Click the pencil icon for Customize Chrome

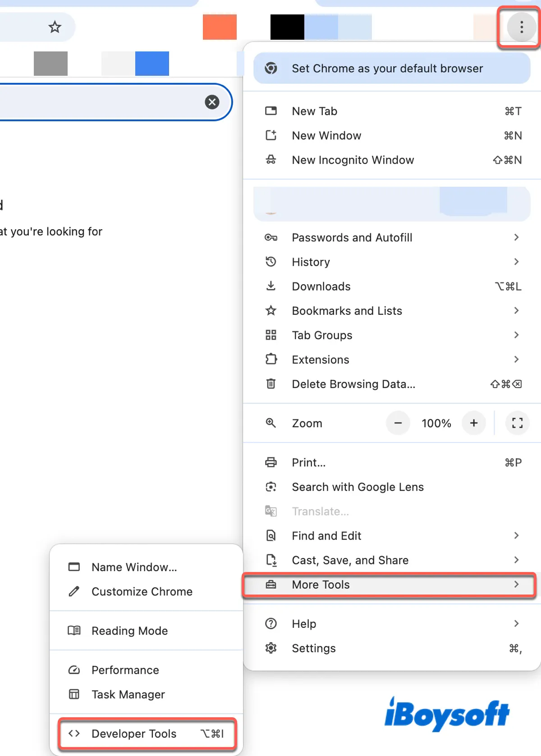(74, 591)
